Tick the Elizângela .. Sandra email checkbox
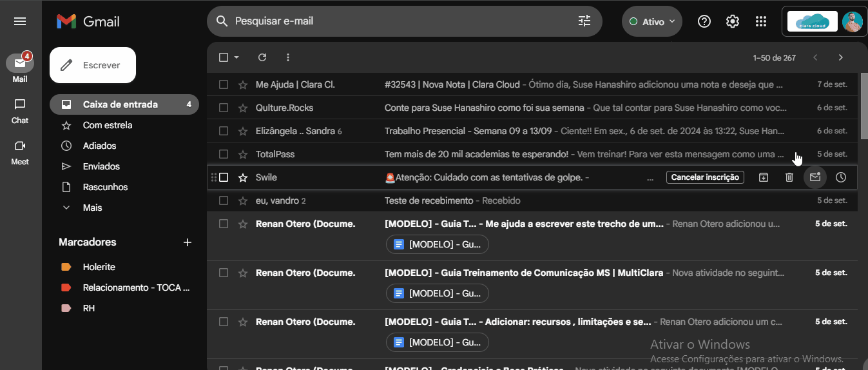The image size is (868, 370). [x=224, y=131]
